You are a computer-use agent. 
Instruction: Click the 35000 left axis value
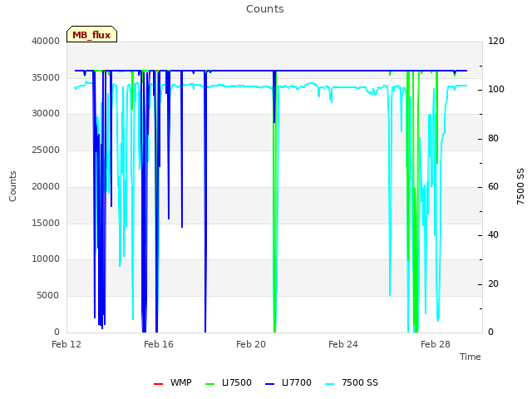(x=46, y=77)
